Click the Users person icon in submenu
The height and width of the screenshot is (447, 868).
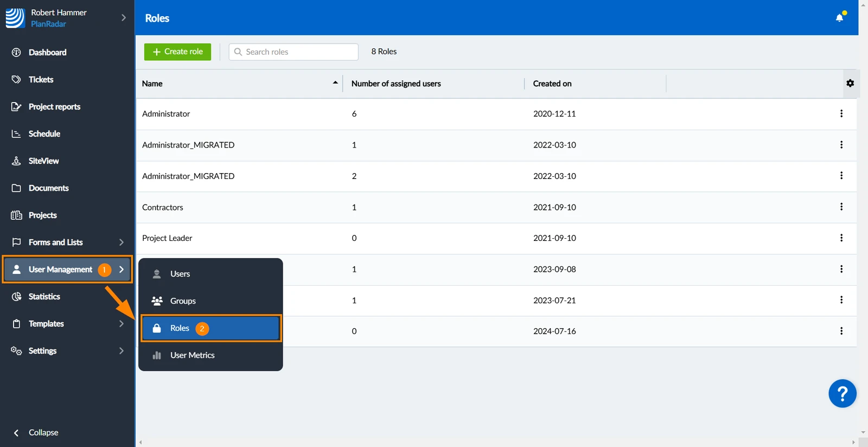pyautogui.click(x=157, y=273)
